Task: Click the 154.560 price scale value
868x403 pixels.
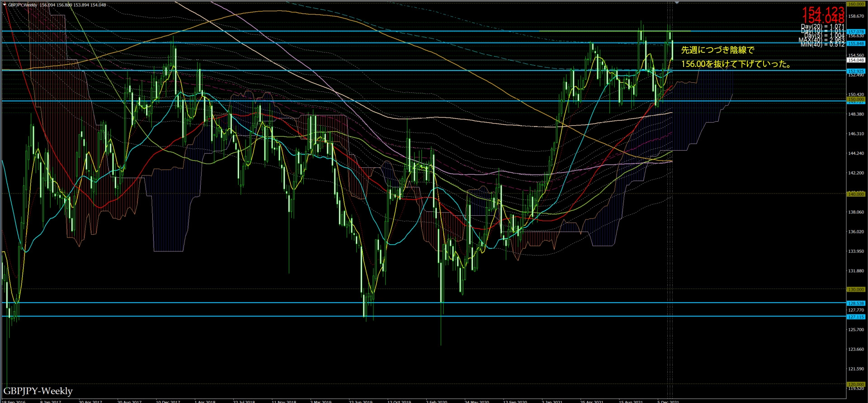Action: pyautogui.click(x=856, y=55)
